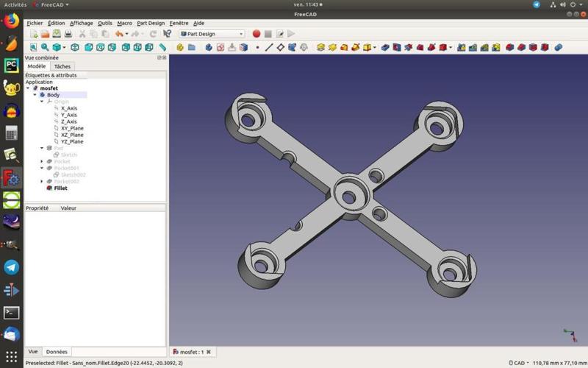Open the Affichage menu

[x=82, y=23]
